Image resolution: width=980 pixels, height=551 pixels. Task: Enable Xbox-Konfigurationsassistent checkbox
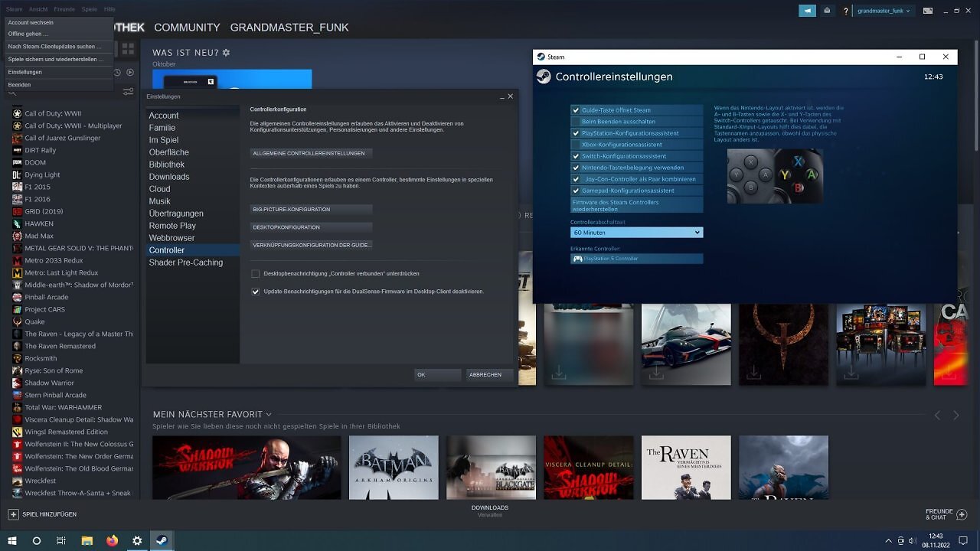[x=576, y=145]
